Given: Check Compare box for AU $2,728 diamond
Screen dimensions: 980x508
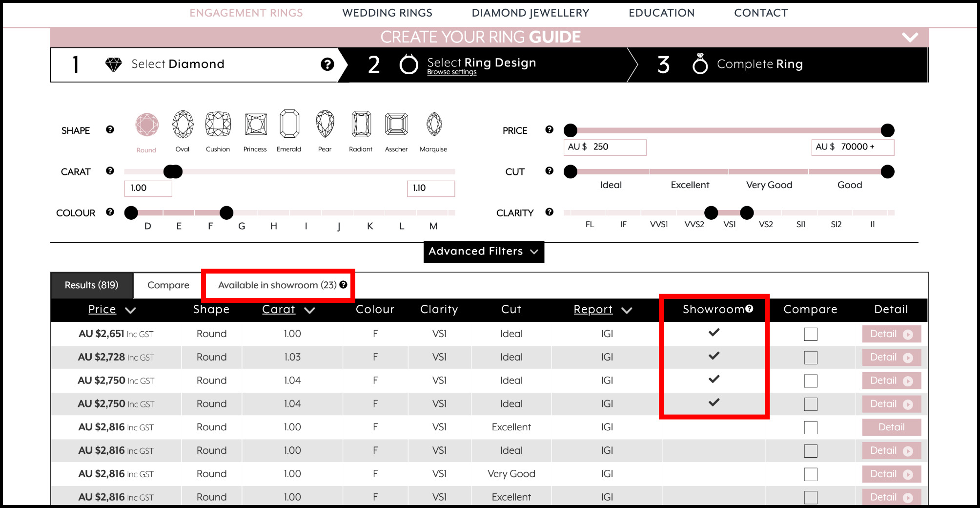Looking at the screenshot, I should 810,358.
